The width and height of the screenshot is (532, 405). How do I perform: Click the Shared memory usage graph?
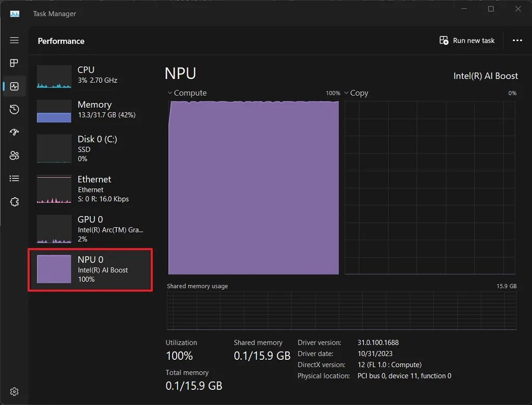[x=341, y=311]
